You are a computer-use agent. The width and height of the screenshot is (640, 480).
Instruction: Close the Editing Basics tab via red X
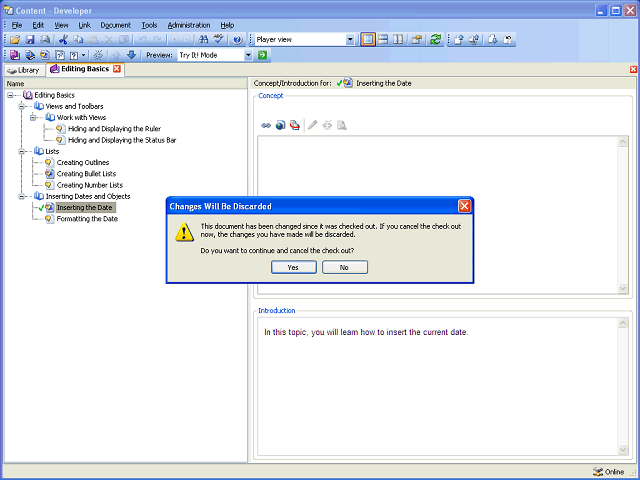(117, 69)
